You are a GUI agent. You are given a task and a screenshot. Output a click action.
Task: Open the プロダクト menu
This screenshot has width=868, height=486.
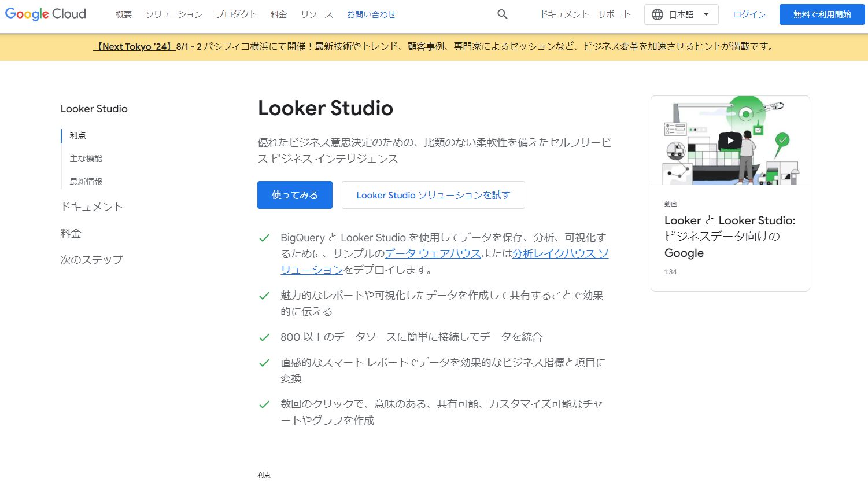point(237,14)
